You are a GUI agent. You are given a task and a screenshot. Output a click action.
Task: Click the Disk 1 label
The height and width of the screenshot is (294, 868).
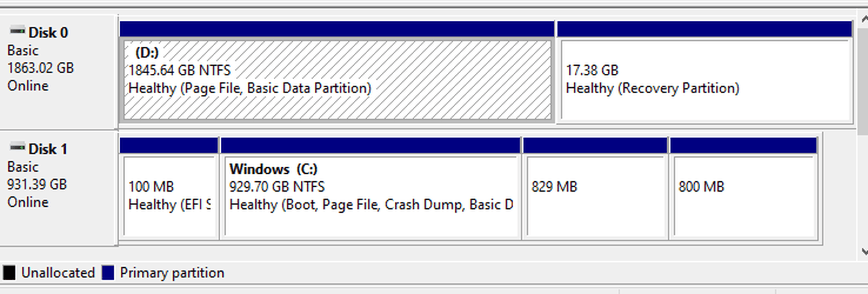pos(48,149)
